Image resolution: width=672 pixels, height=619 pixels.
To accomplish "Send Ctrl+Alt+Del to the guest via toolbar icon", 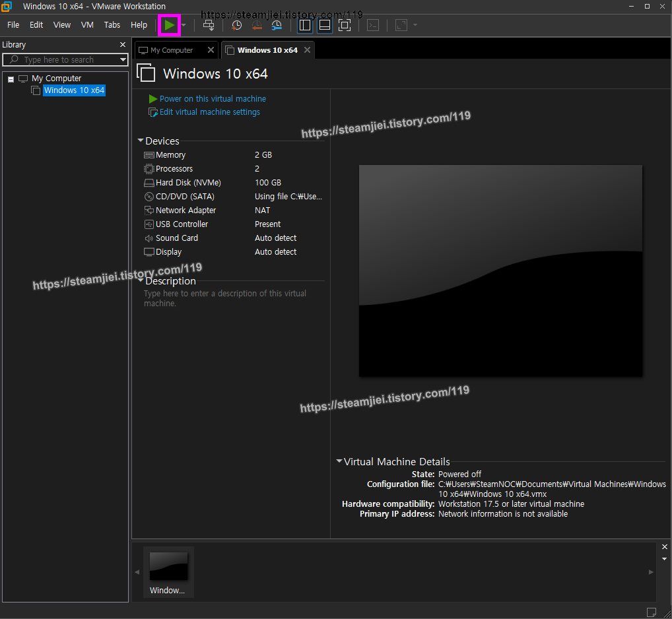I will [209, 25].
